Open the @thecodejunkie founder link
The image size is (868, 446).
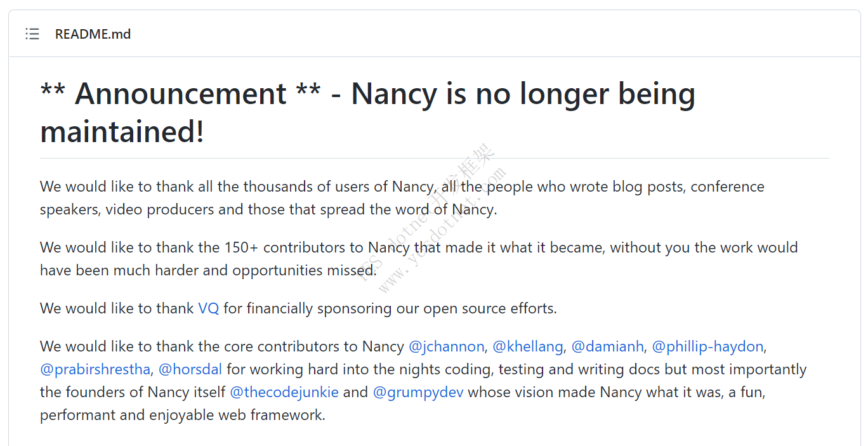(284, 392)
